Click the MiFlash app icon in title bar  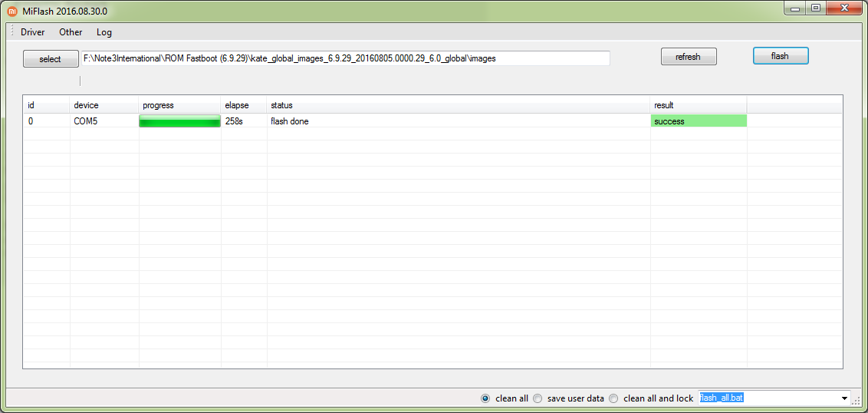(x=12, y=11)
